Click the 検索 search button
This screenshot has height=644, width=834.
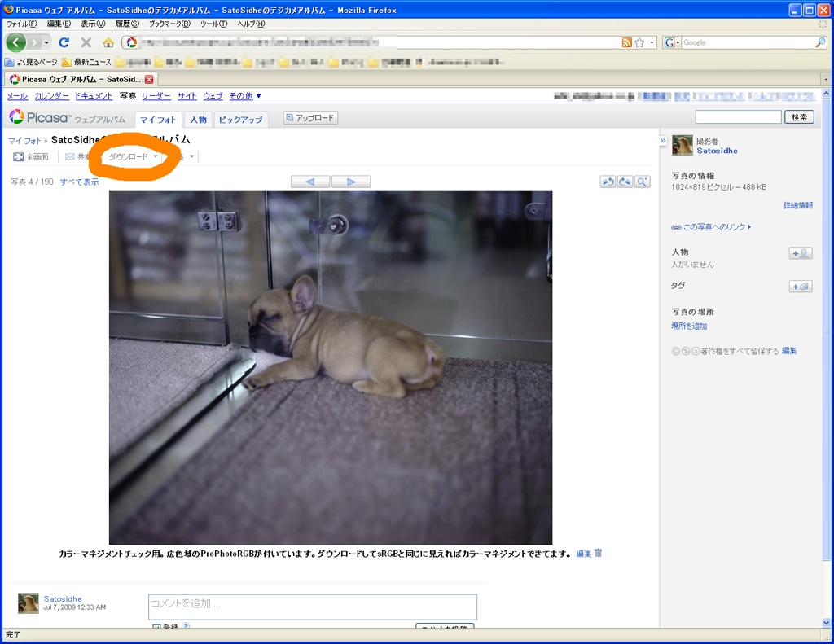tap(800, 117)
